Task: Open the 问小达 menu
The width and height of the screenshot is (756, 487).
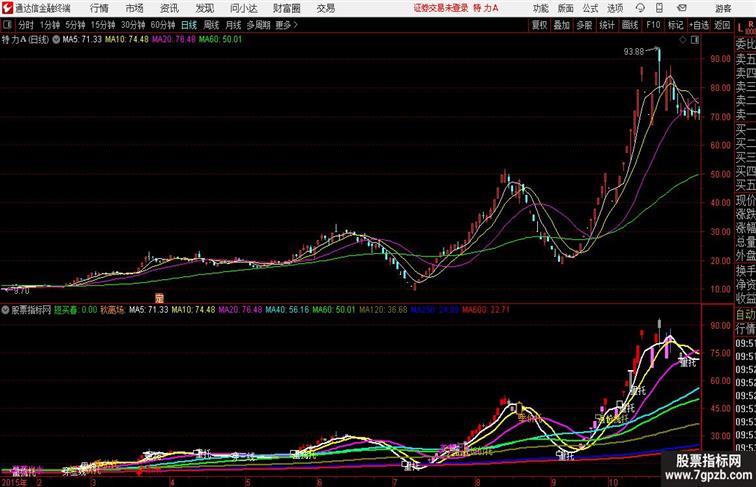Action: click(x=243, y=8)
